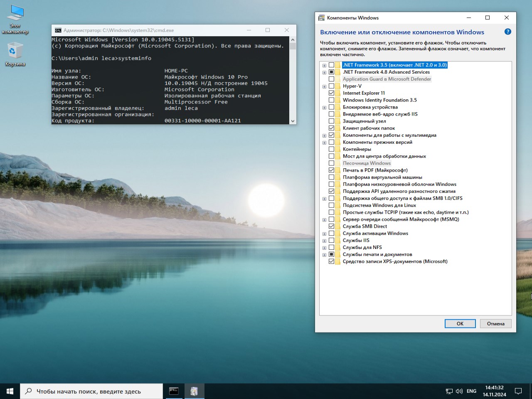Select 'Внедряемое веб-ядро служб IIS' row
532x399 pixels.
[x=380, y=114]
